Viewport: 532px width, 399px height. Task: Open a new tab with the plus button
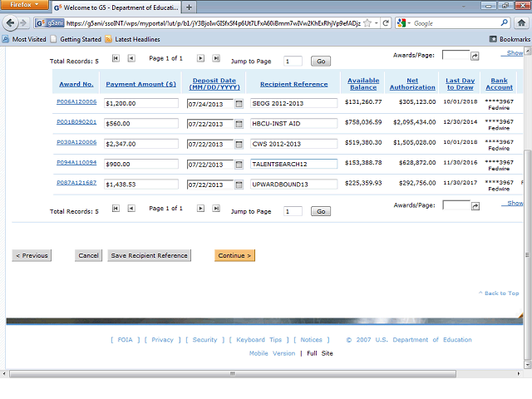pyautogui.click(x=190, y=7)
